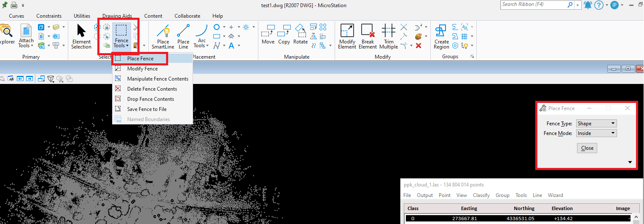Open the Fence Type dropdown
644x224 pixels.
[x=596, y=124]
